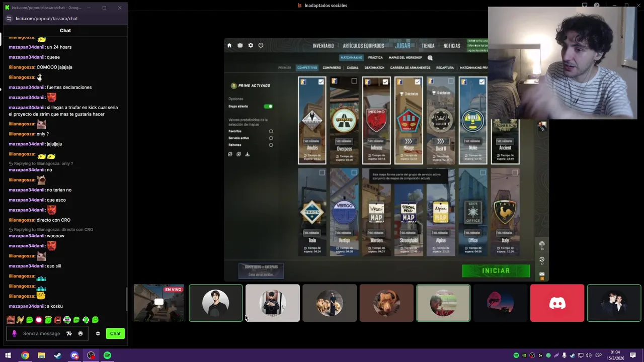This screenshot has width=644, height=362.
Task: Open the emoji picker in chat input
Action: point(80,333)
